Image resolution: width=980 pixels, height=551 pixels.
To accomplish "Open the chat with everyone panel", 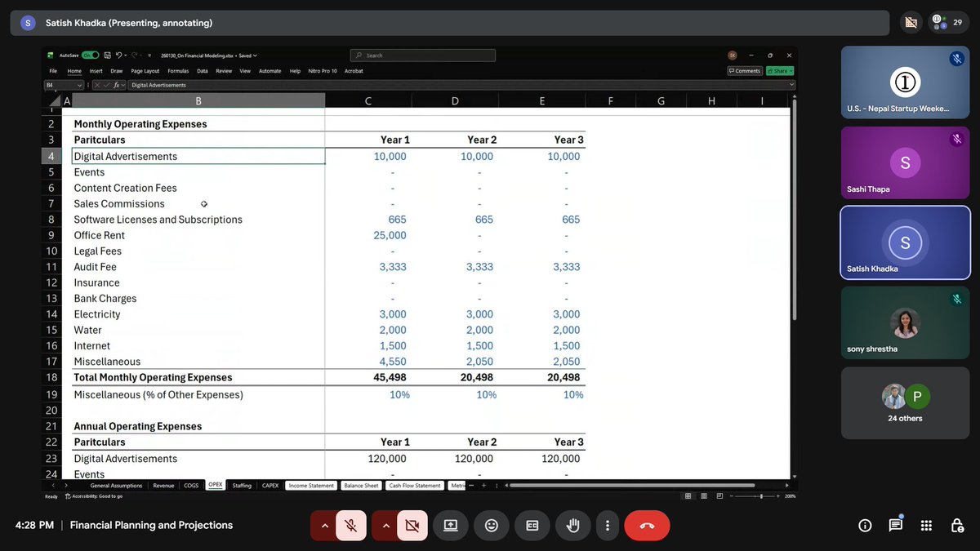I will coord(896,526).
